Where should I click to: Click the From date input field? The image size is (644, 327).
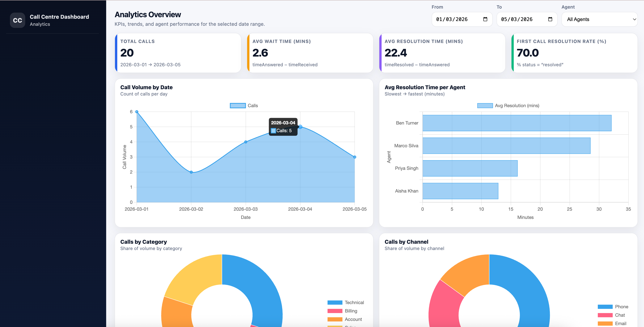pyautogui.click(x=455, y=19)
